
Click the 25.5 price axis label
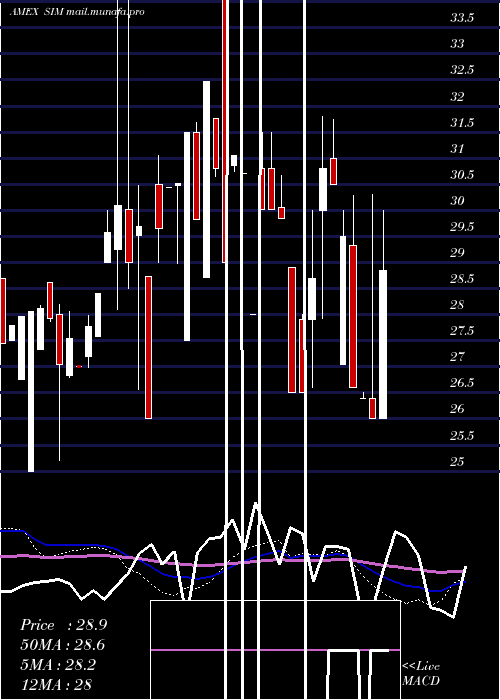pos(462,436)
